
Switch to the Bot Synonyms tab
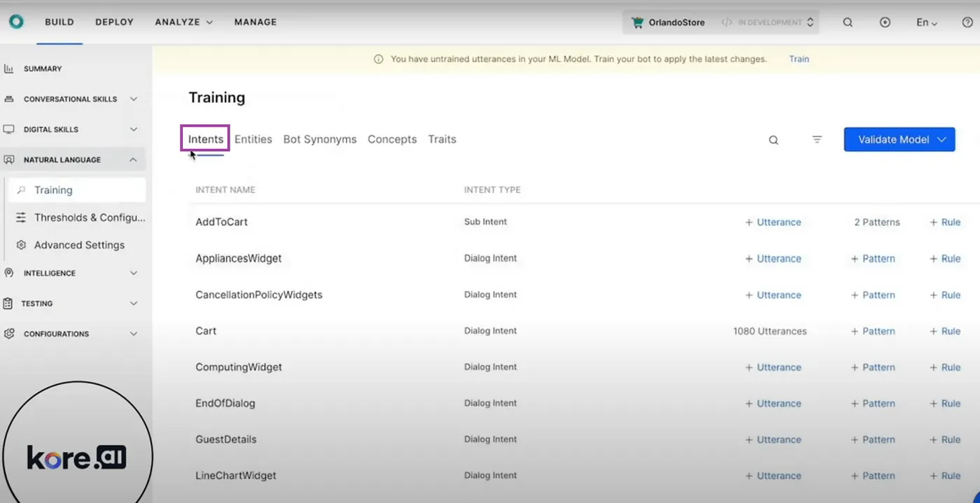point(320,139)
